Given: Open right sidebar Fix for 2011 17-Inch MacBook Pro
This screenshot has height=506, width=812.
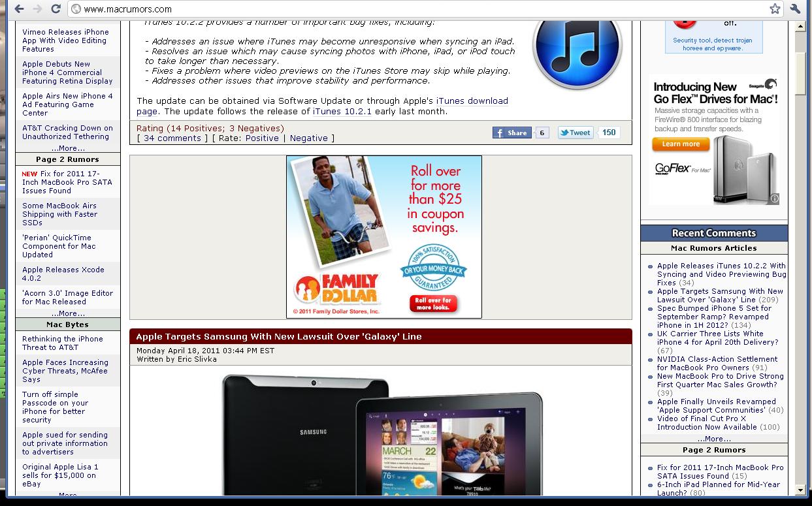Looking at the screenshot, I should (721, 471).
